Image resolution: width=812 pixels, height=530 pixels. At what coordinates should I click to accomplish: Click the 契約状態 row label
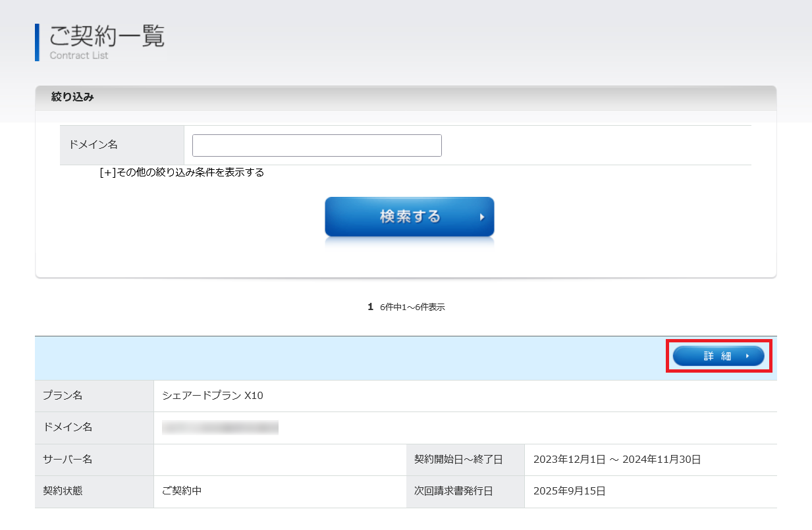point(63,491)
